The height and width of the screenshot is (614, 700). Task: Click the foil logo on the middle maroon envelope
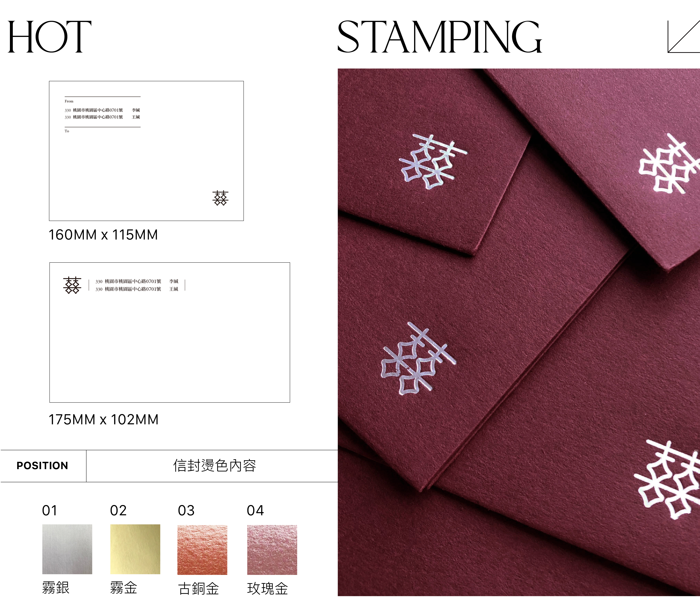point(418,358)
